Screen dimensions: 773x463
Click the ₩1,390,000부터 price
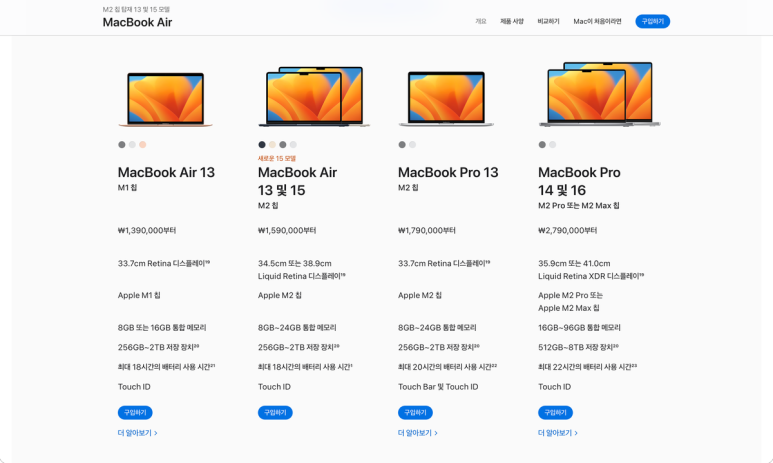pyautogui.click(x=147, y=230)
